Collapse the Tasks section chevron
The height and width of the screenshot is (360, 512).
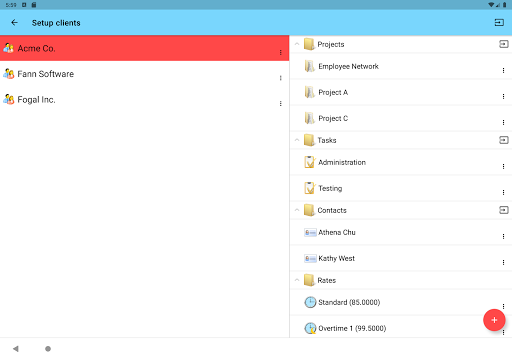pyautogui.click(x=297, y=140)
